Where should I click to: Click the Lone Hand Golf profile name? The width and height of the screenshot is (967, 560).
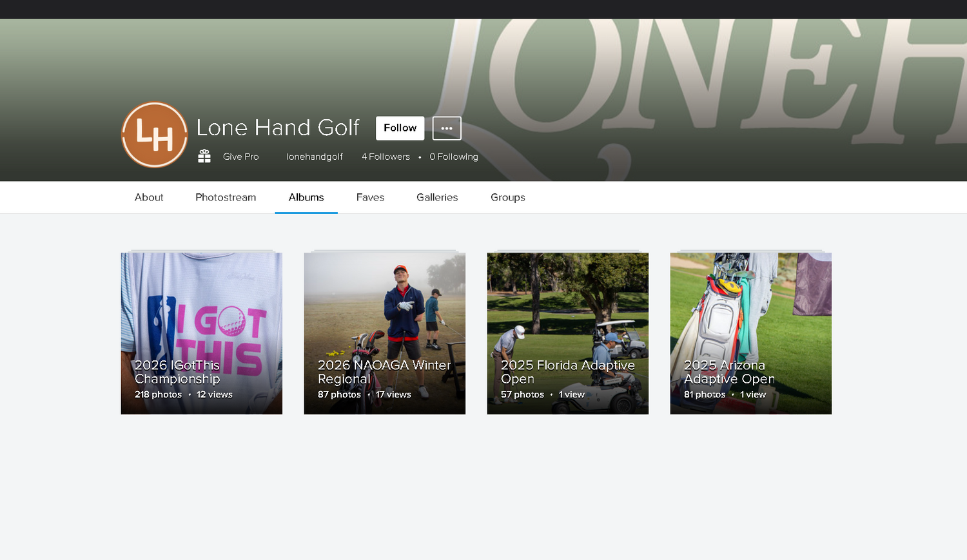coord(278,128)
